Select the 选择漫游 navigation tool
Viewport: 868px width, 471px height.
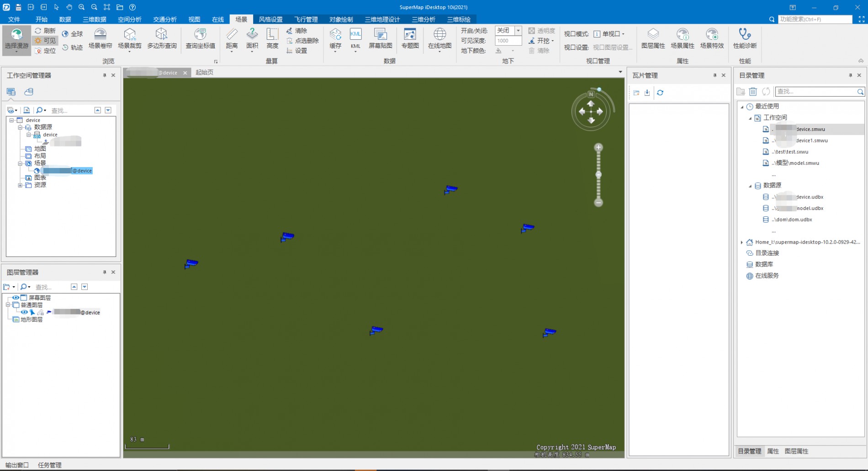pyautogui.click(x=16, y=40)
